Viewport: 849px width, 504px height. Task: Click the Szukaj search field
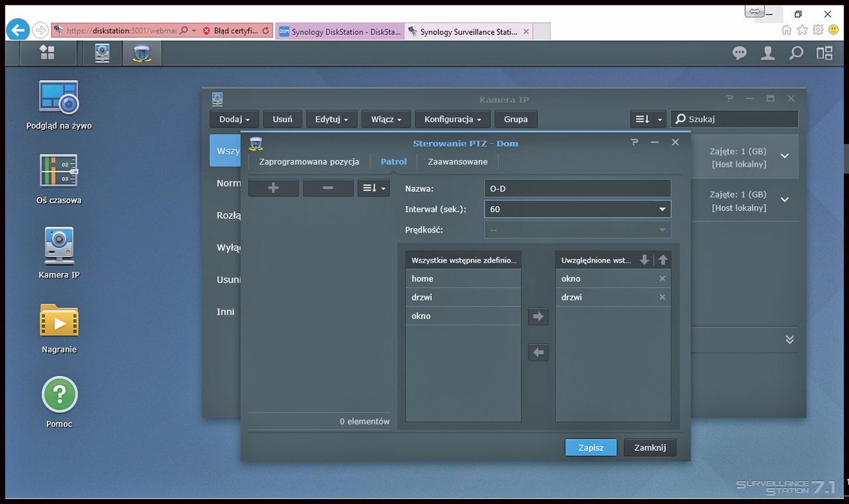point(734,119)
